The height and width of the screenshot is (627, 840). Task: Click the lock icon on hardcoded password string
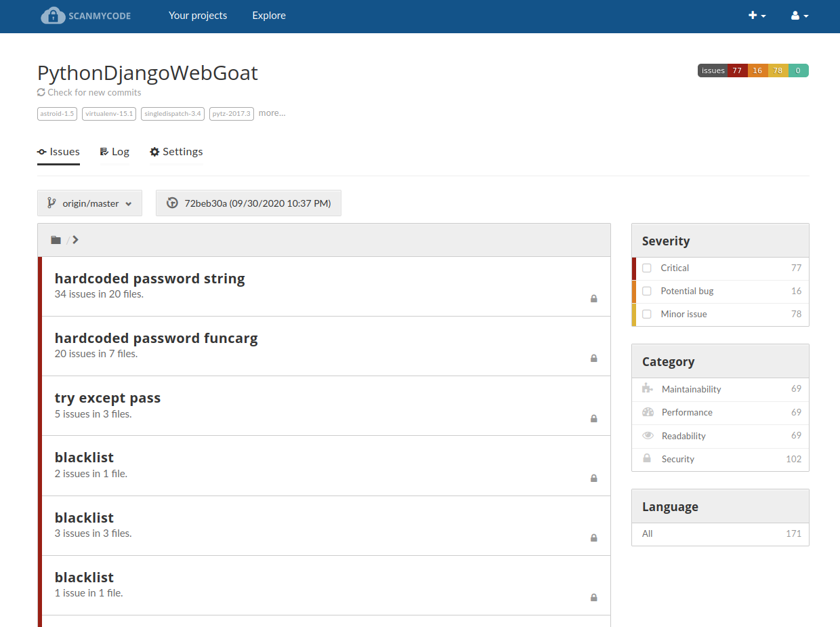click(x=593, y=298)
